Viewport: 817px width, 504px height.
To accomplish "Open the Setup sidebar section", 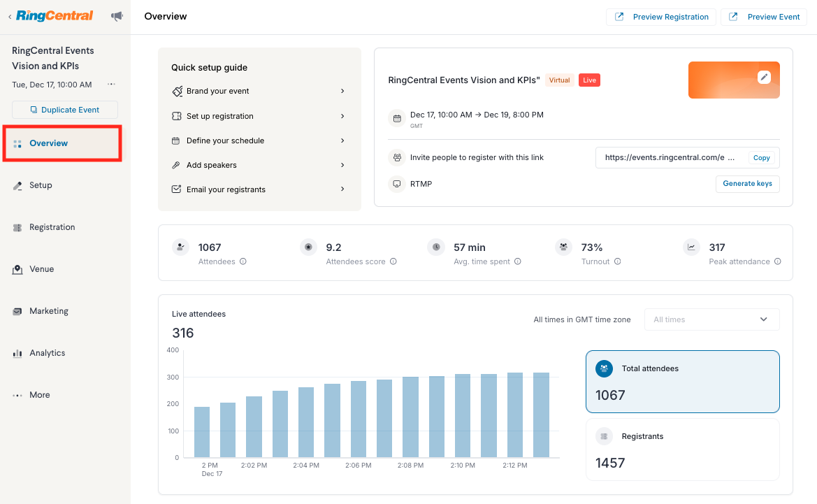I will pos(41,185).
